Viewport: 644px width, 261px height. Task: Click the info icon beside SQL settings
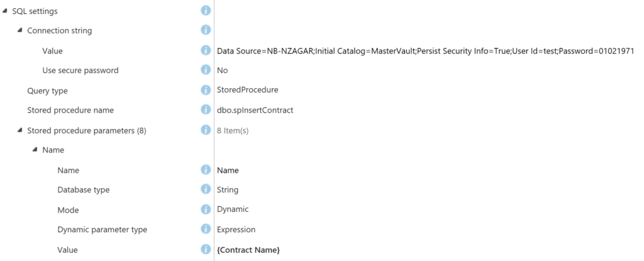click(x=206, y=11)
